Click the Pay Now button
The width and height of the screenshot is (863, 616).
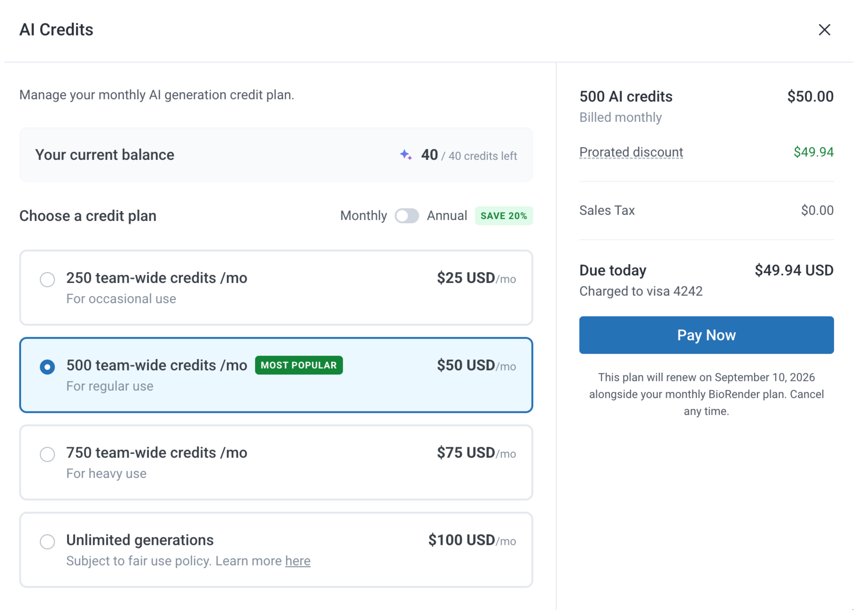(706, 335)
